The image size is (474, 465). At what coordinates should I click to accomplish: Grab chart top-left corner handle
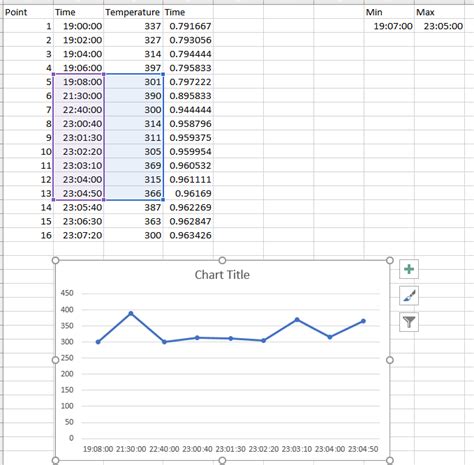click(56, 260)
